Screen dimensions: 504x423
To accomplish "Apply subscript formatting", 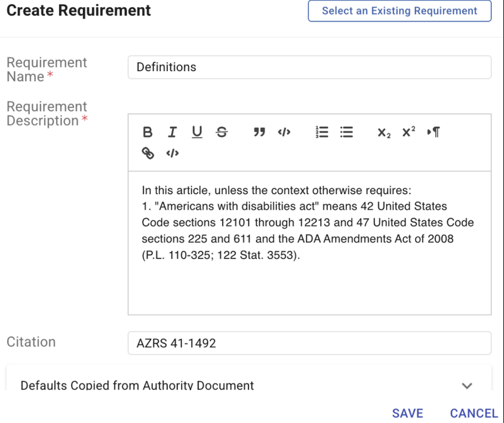I will coord(384,133).
